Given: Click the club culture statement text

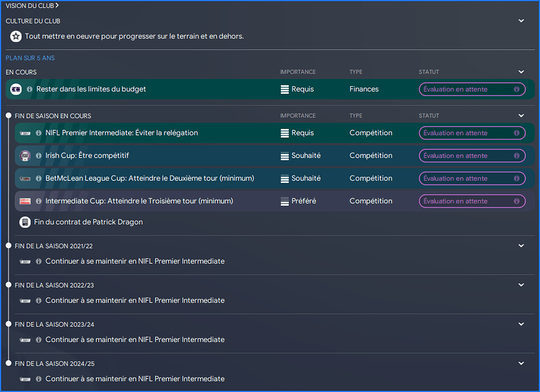Looking at the screenshot, I should coord(134,36).
